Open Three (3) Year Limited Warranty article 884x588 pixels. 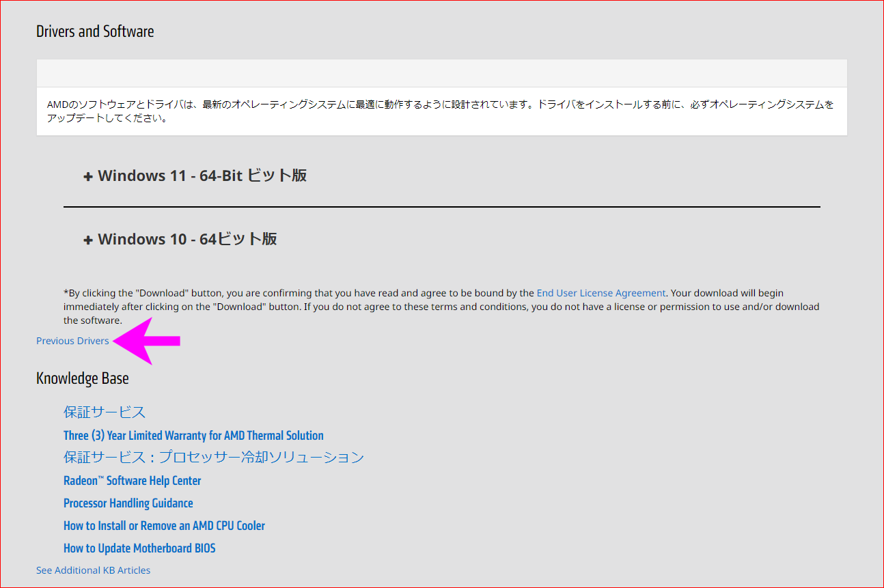[x=193, y=436]
